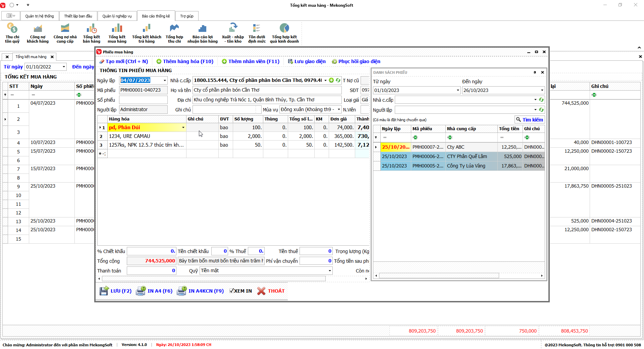The height and width of the screenshot is (349, 644).
Task: Open Báo cáo lợi nhuận bán hàng
Action: [x=202, y=33]
